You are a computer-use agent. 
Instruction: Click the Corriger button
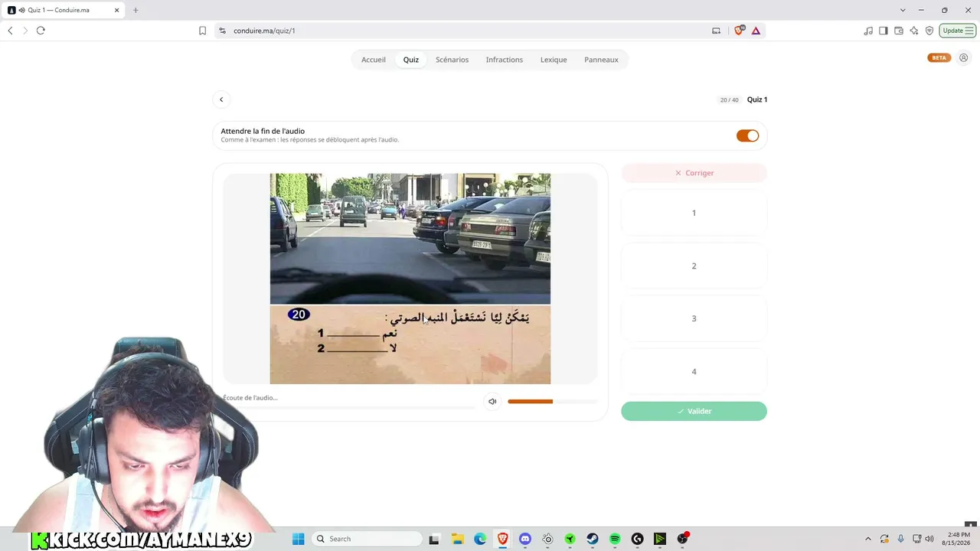point(694,173)
